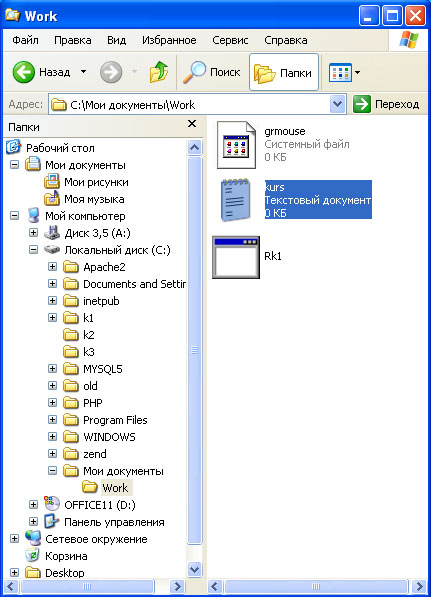Click the folder tree vertical scrollbar thumb
This screenshot has width=431, height=597.
pyautogui.click(x=195, y=350)
